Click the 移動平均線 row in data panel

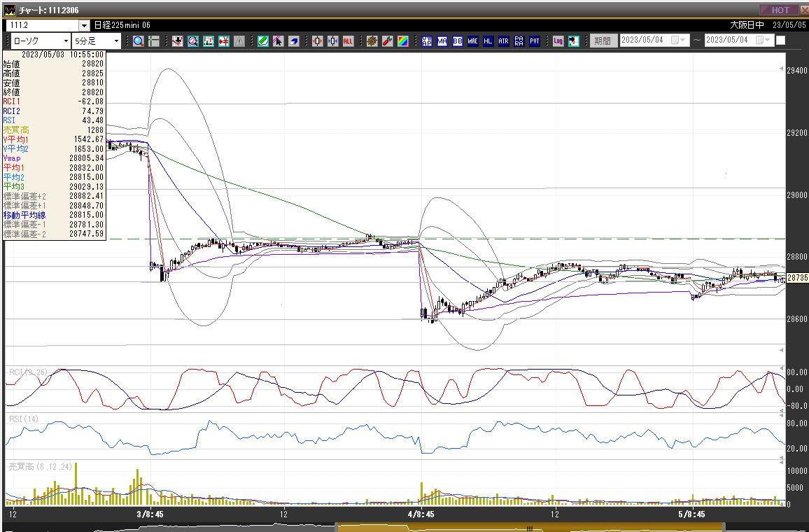54,215
